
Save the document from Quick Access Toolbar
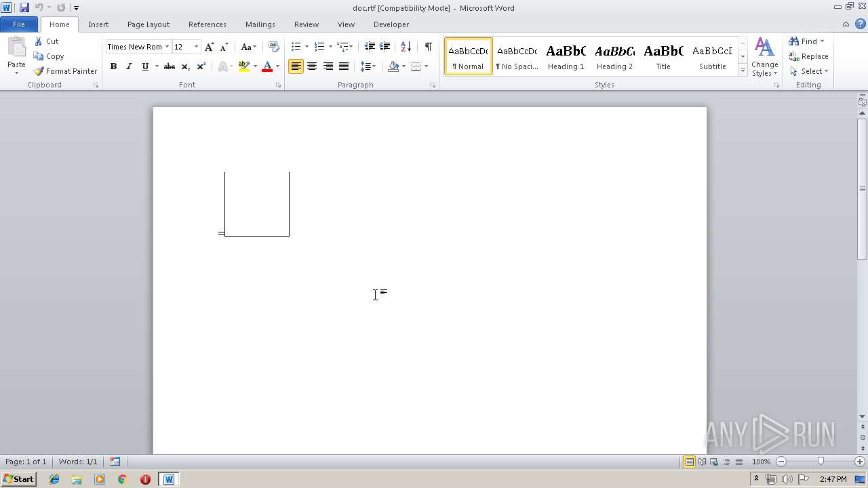click(x=24, y=7)
